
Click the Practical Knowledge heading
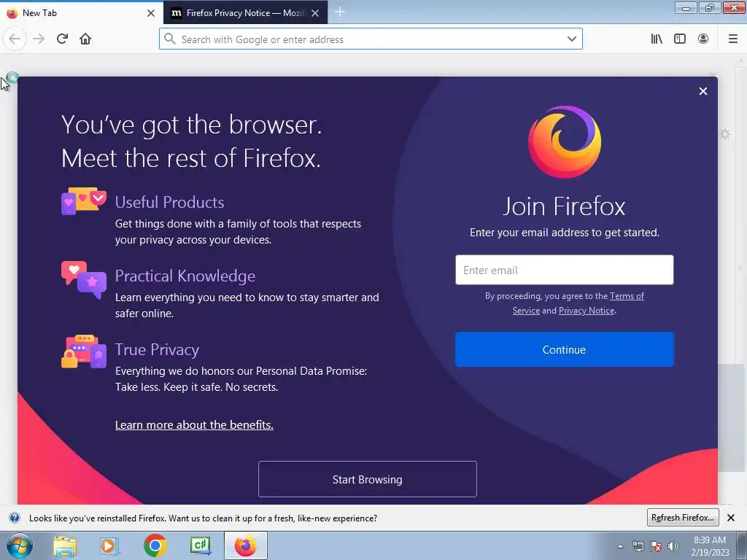pyautogui.click(x=185, y=276)
